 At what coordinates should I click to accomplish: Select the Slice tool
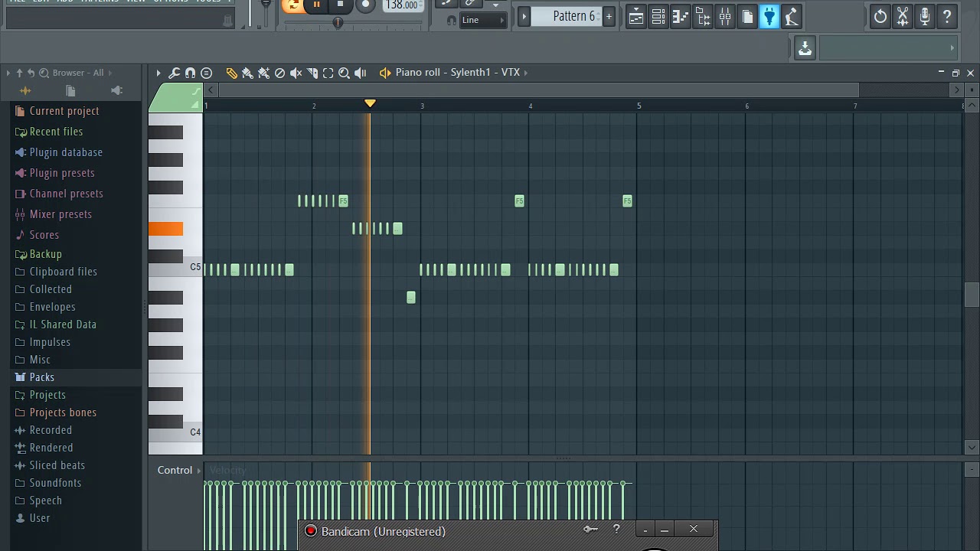312,73
